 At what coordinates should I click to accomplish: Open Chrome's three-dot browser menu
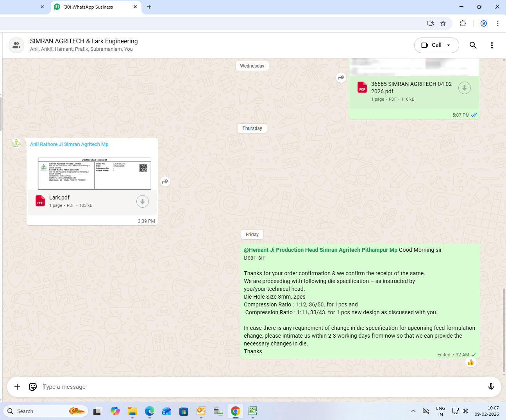tap(497, 23)
